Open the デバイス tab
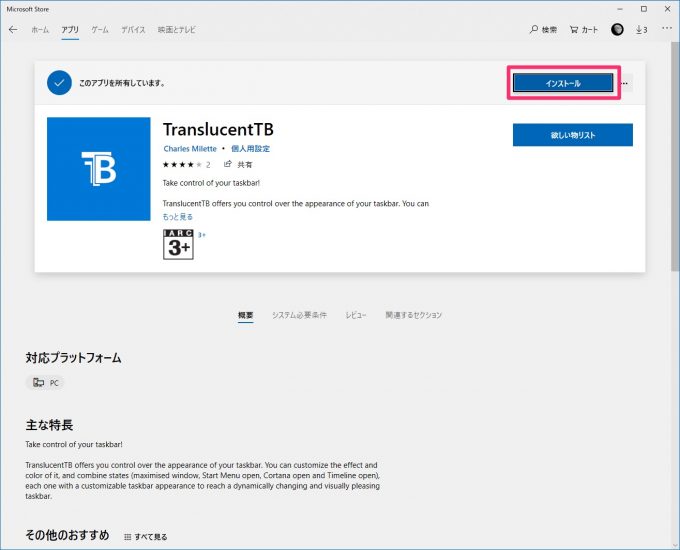The width and height of the screenshot is (680, 550). click(x=133, y=29)
